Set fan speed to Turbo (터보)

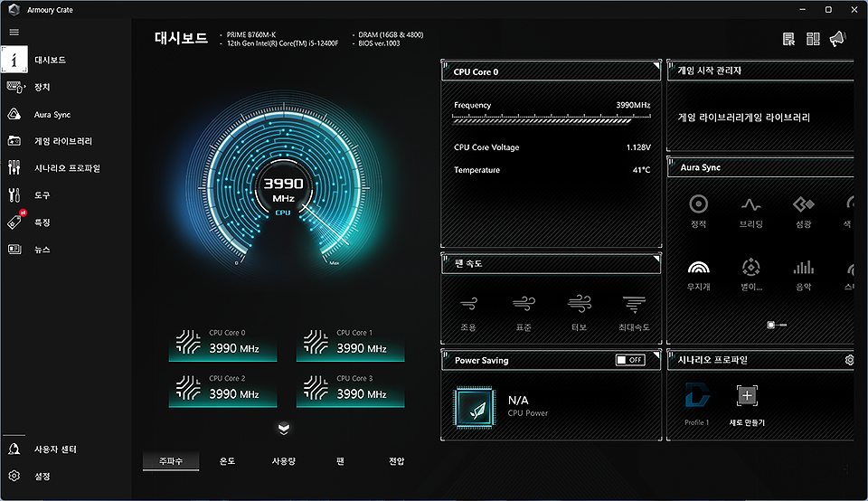coord(579,305)
